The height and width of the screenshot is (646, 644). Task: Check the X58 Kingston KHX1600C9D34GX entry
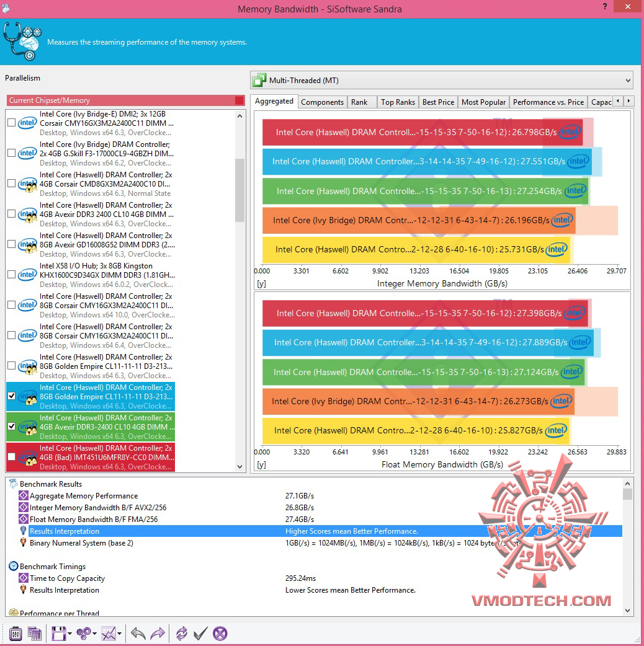pos(12,275)
